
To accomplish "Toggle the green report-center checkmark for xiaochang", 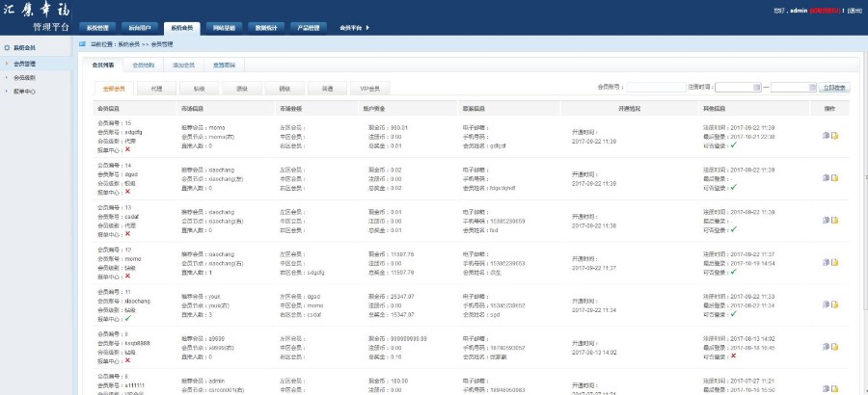I will (128, 318).
